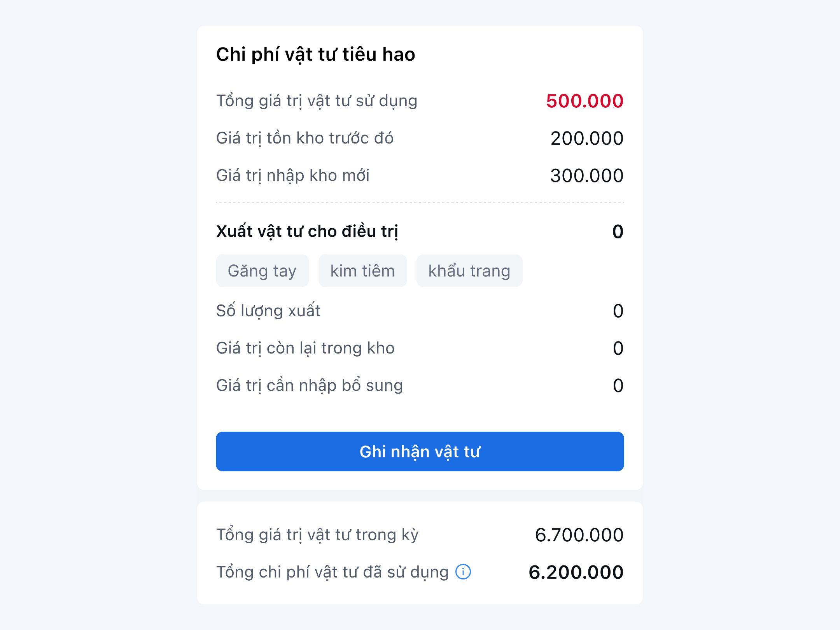
Task: Select the khẩu trang chip
Action: 469,271
